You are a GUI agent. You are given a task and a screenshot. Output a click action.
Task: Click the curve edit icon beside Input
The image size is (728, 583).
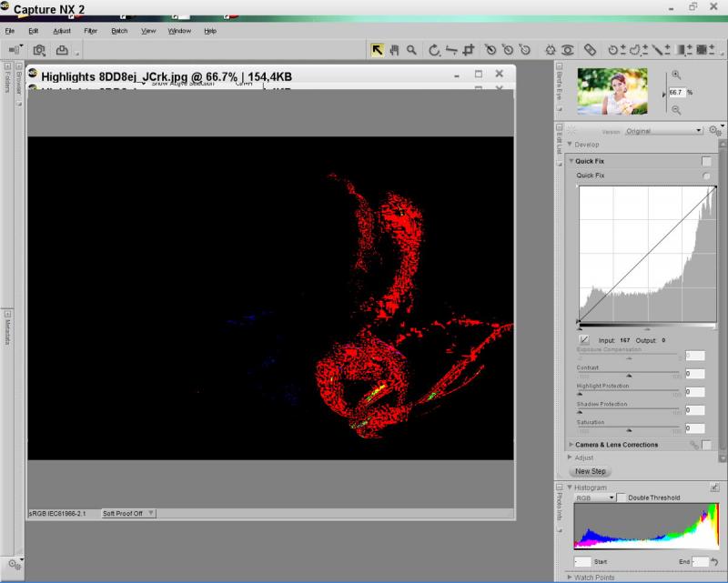pyautogui.click(x=584, y=340)
